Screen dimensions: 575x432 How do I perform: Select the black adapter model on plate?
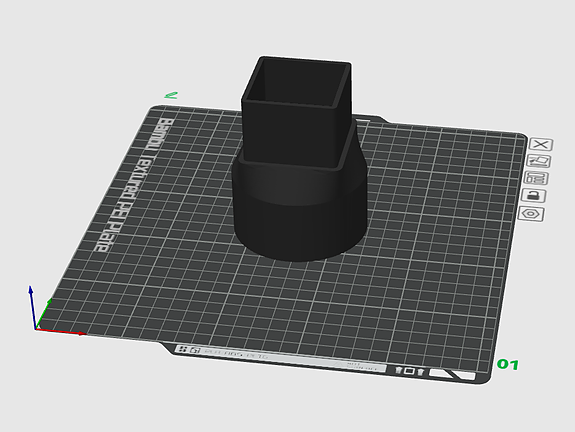[299, 160]
